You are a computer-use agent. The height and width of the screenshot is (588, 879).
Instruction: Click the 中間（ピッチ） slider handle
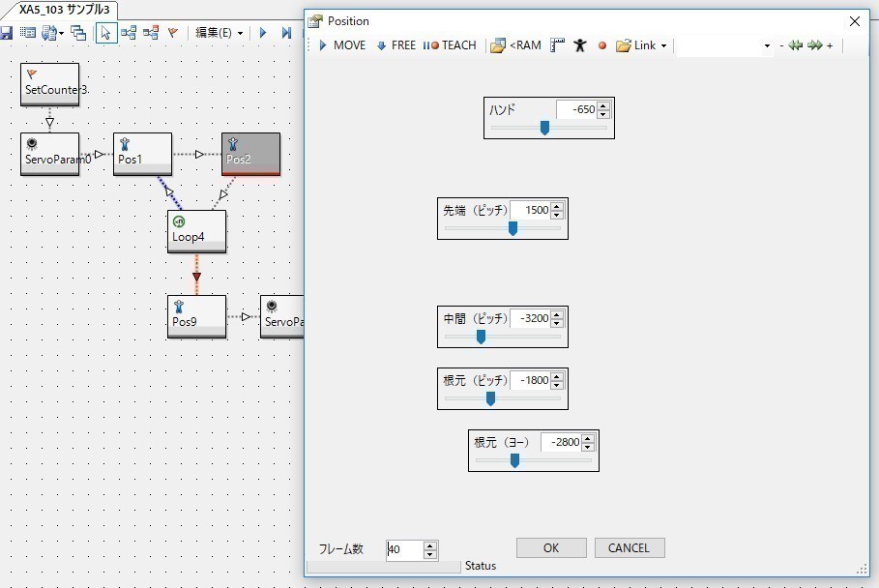[x=481, y=337]
